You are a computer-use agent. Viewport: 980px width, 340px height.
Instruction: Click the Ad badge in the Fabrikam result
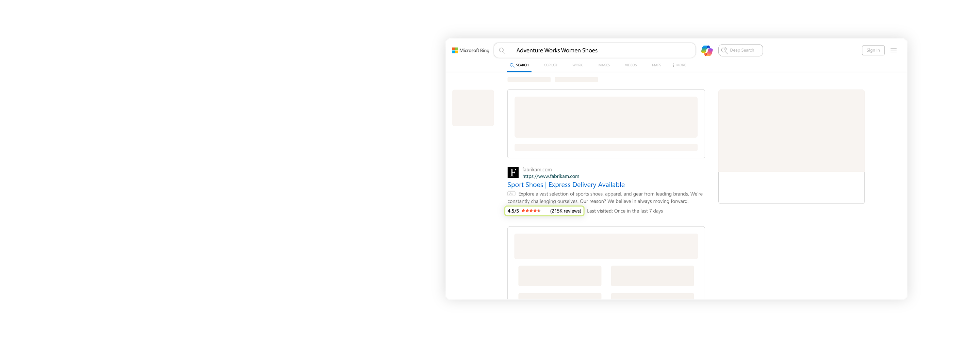[x=511, y=194]
